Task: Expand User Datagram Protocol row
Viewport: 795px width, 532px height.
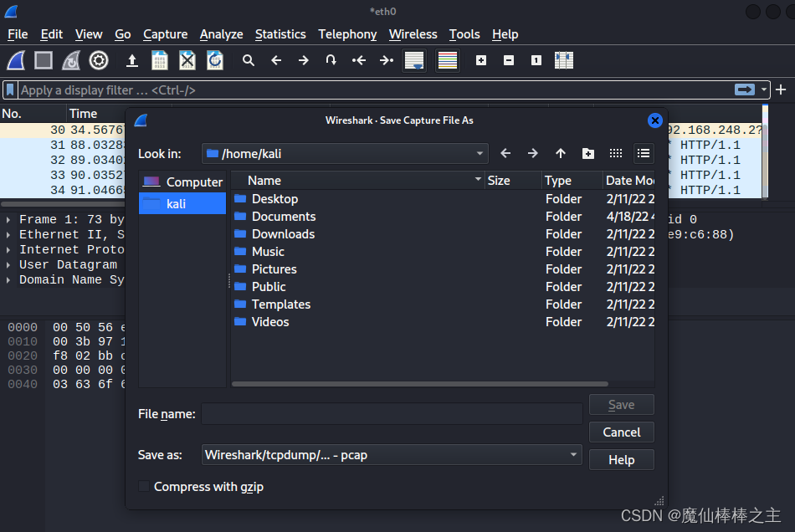Action: 8,265
